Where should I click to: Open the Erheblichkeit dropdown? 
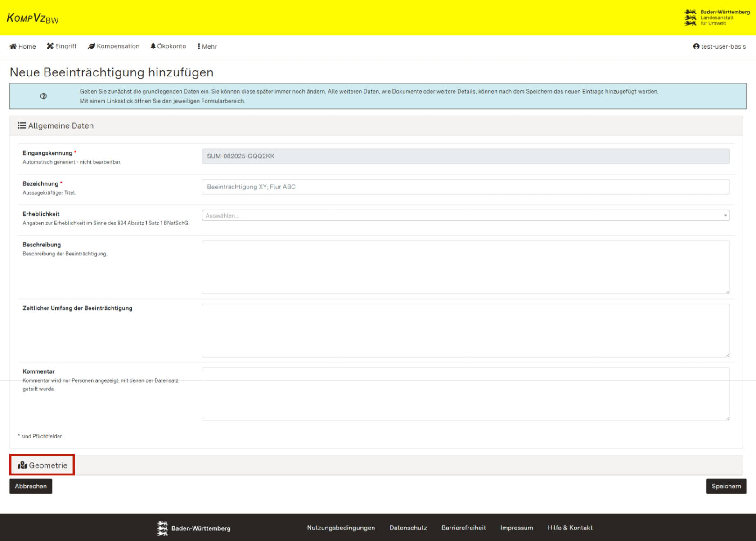coord(466,215)
